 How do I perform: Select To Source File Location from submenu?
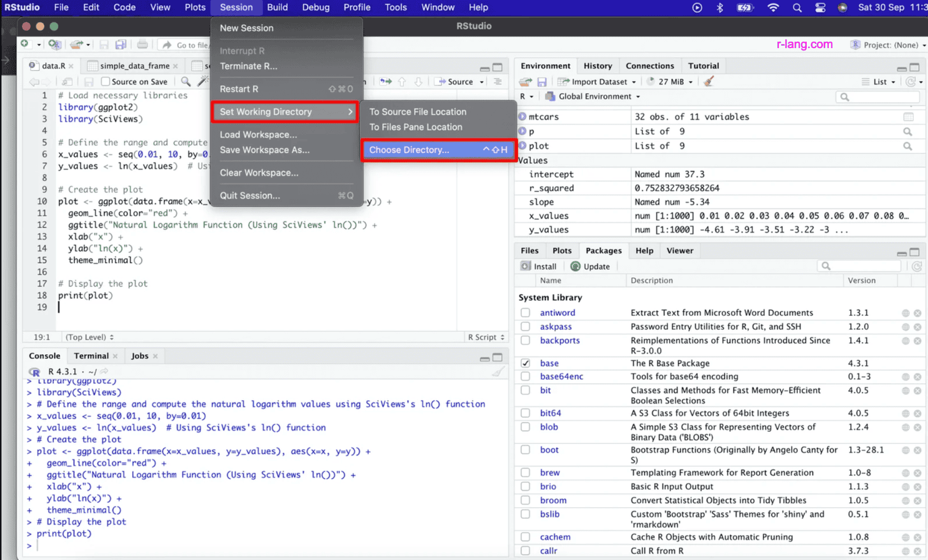pos(418,111)
